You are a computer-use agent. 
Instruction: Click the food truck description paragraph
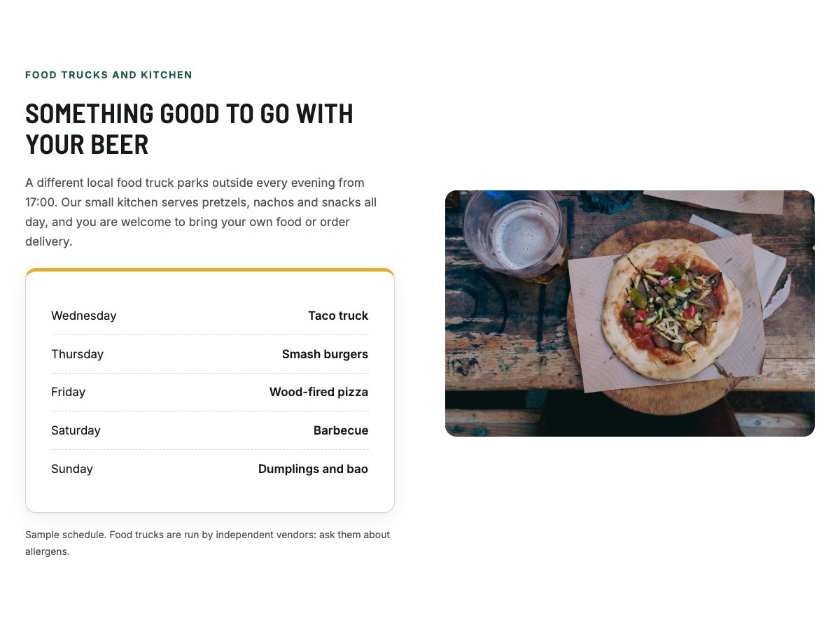coord(201,212)
